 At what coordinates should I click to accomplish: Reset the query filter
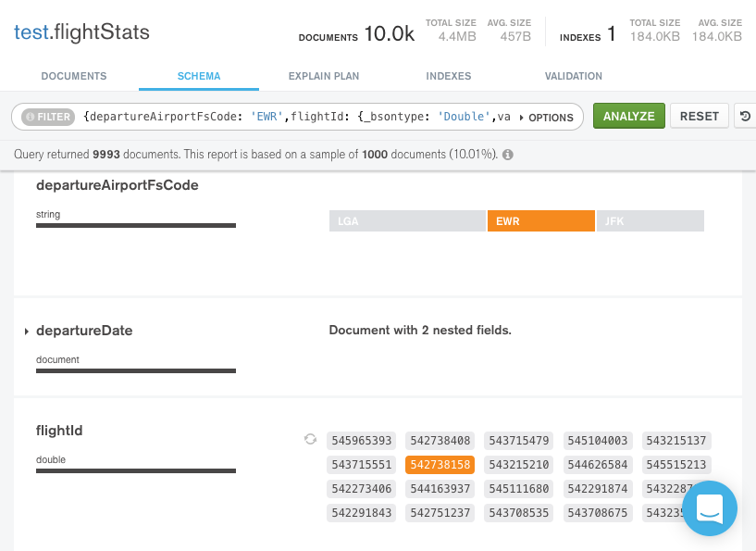[699, 117]
